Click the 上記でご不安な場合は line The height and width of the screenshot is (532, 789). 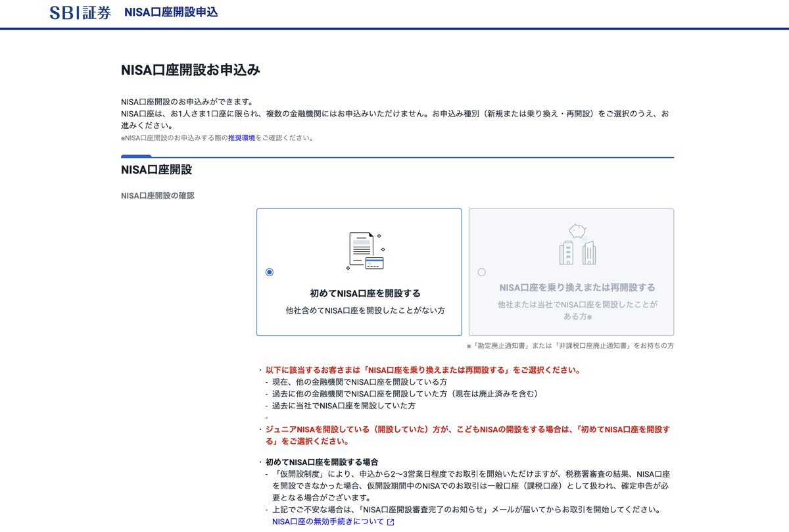click(x=466, y=510)
